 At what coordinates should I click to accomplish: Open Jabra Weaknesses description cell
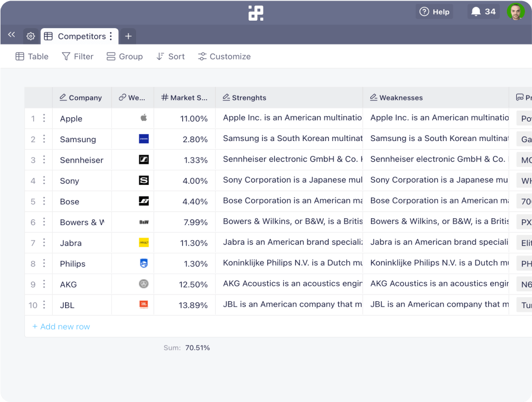(x=436, y=243)
